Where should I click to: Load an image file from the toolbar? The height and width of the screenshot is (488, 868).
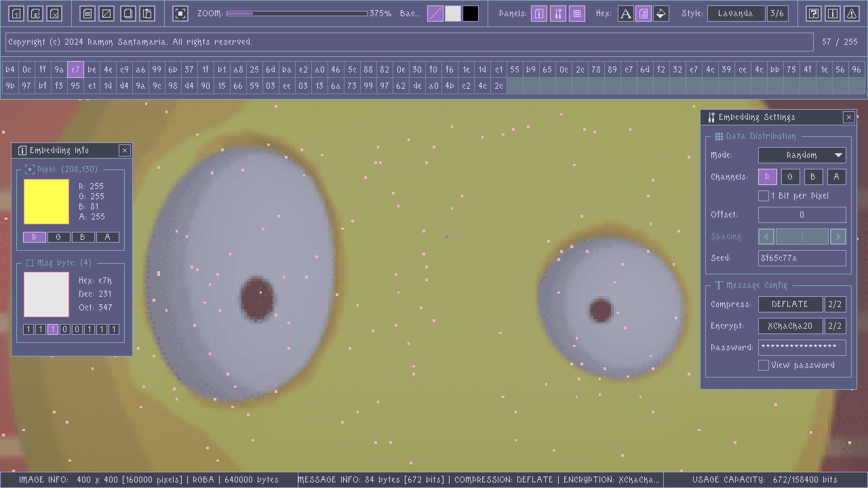[x=17, y=14]
